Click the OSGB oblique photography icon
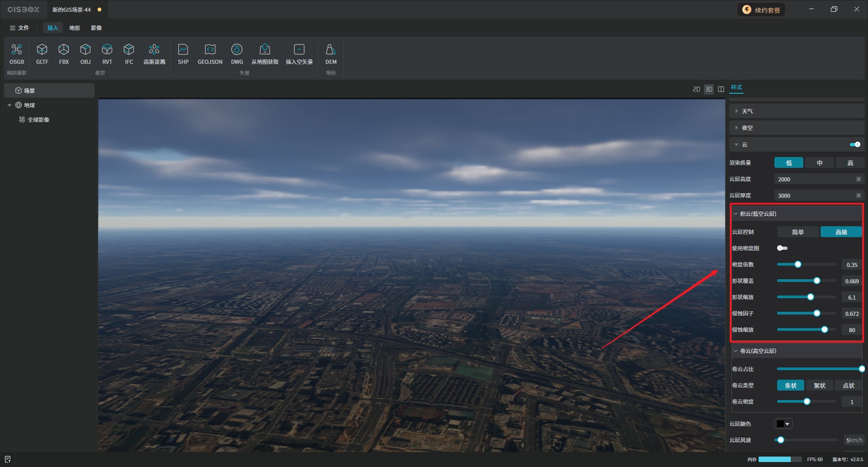The height and width of the screenshot is (467, 868). [x=17, y=50]
